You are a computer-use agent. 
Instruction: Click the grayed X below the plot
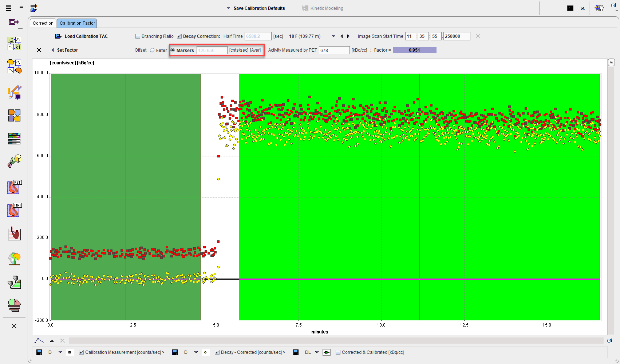(x=63, y=341)
